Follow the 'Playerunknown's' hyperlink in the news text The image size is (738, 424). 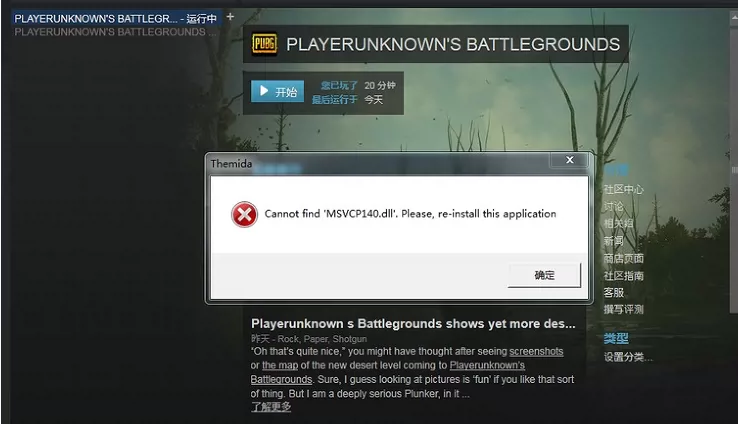click(x=487, y=365)
